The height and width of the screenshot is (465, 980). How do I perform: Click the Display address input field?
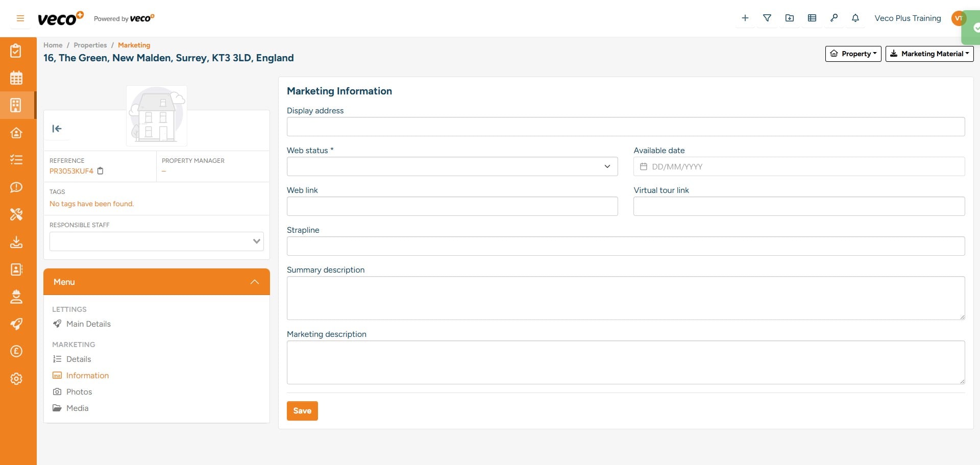pos(625,127)
